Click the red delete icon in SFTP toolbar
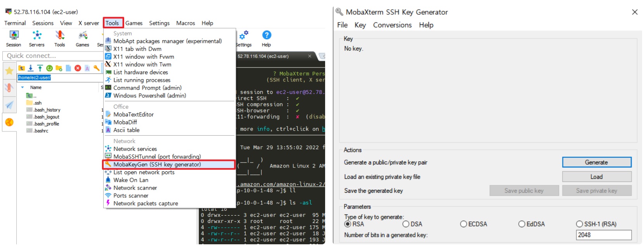The height and width of the screenshot is (247, 644). [x=78, y=68]
